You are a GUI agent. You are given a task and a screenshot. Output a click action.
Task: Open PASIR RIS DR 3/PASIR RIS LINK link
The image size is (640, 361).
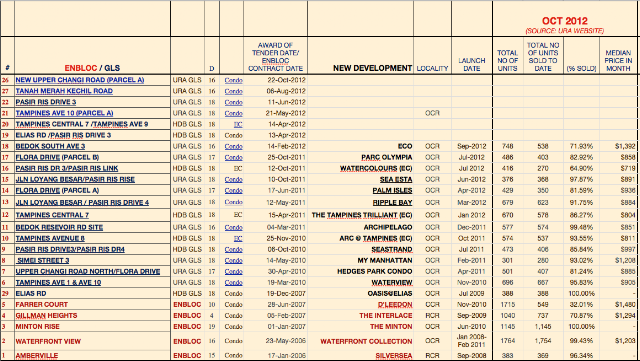[67, 168]
